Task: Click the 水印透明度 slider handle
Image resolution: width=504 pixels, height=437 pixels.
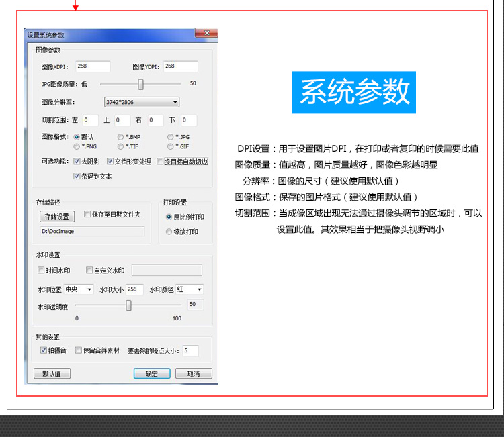Action: click(128, 305)
